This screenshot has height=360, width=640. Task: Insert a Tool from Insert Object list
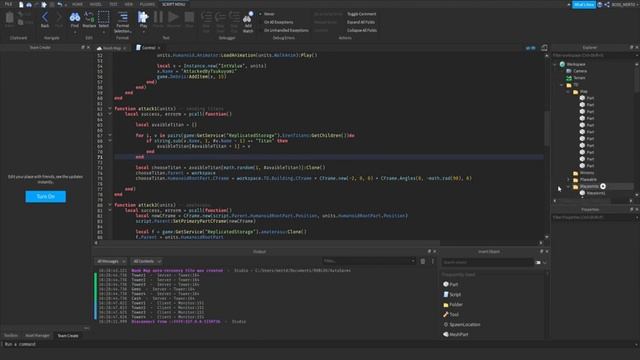click(x=451, y=314)
